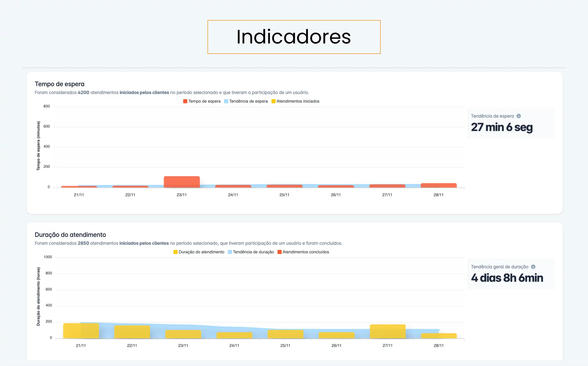Image resolution: width=588 pixels, height=366 pixels.
Task: Expand the Tempo de espera chart panel
Action: click(x=59, y=84)
